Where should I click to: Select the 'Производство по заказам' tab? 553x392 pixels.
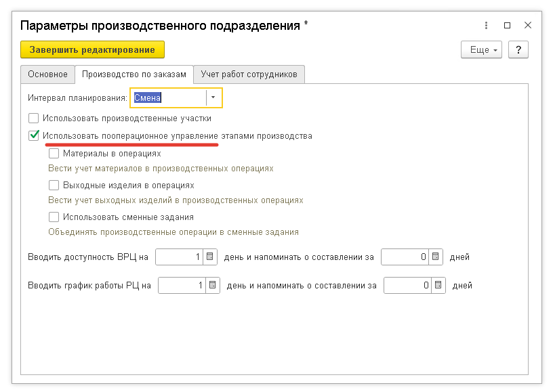(134, 74)
